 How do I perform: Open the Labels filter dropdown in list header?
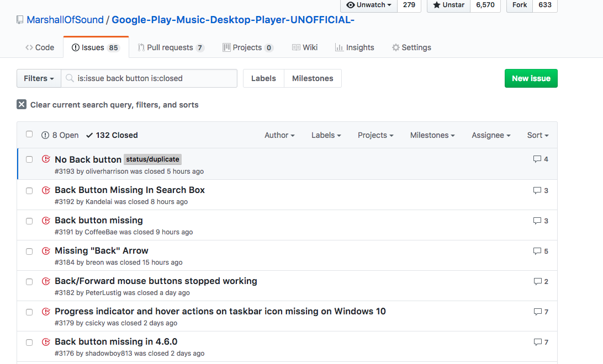pos(326,135)
